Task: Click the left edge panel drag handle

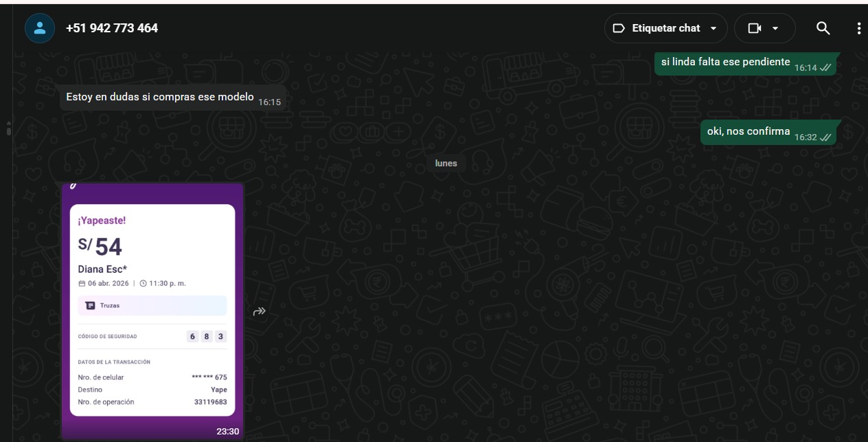Action: pos(8,128)
